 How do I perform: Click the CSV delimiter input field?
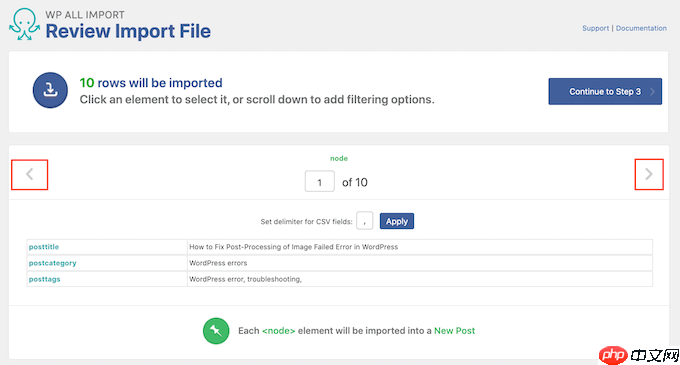tap(365, 221)
